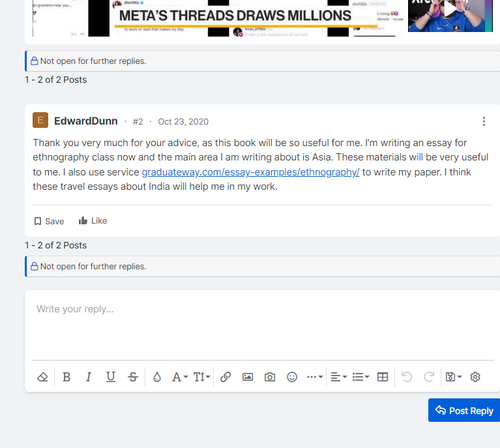Click the camera media icon
This screenshot has height=448, width=500.
[270, 377]
